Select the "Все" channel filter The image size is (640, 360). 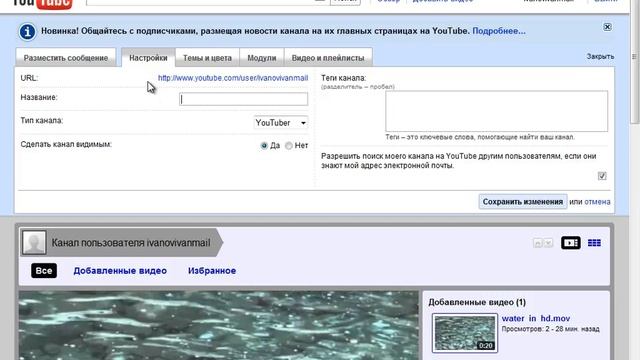click(x=44, y=271)
